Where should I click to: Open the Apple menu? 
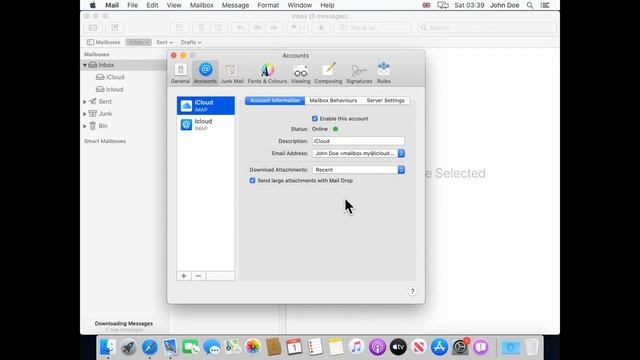[x=93, y=5]
